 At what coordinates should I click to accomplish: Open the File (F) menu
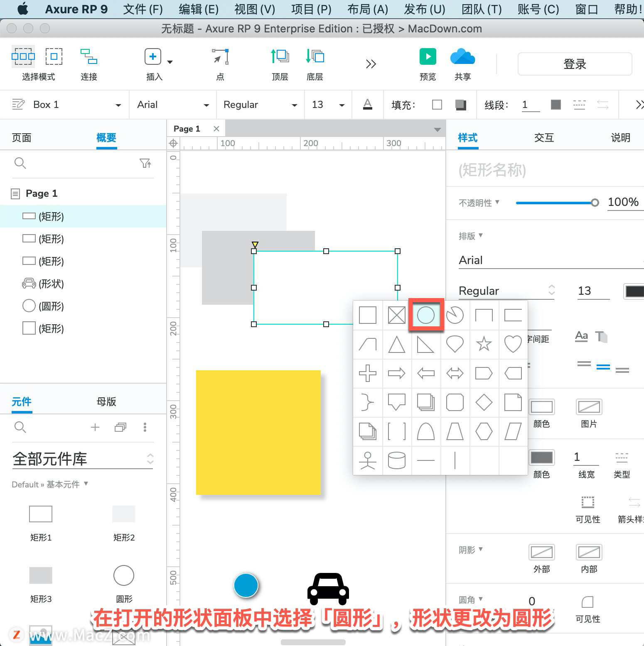coord(143,9)
